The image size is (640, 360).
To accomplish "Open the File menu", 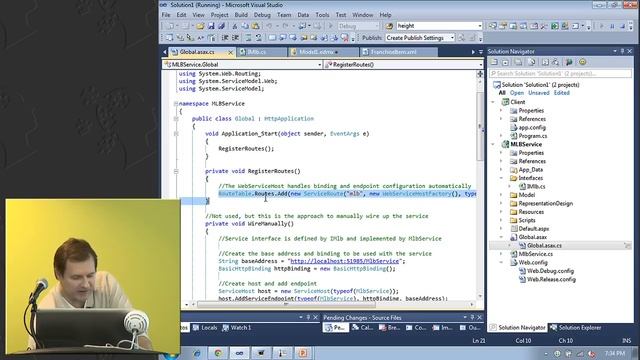I will (166, 15).
